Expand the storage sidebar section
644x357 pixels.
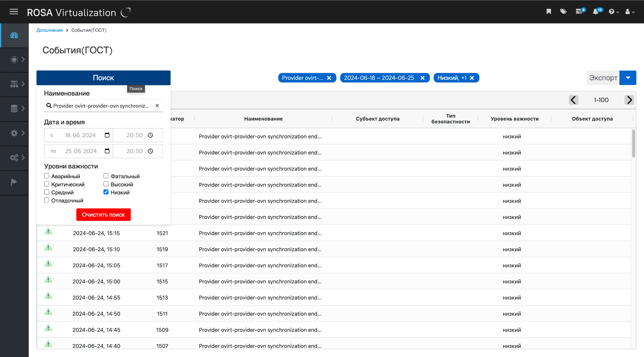[x=14, y=109]
